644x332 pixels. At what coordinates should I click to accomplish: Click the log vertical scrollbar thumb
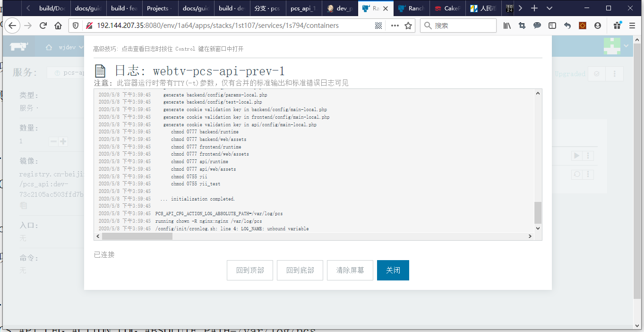538,212
